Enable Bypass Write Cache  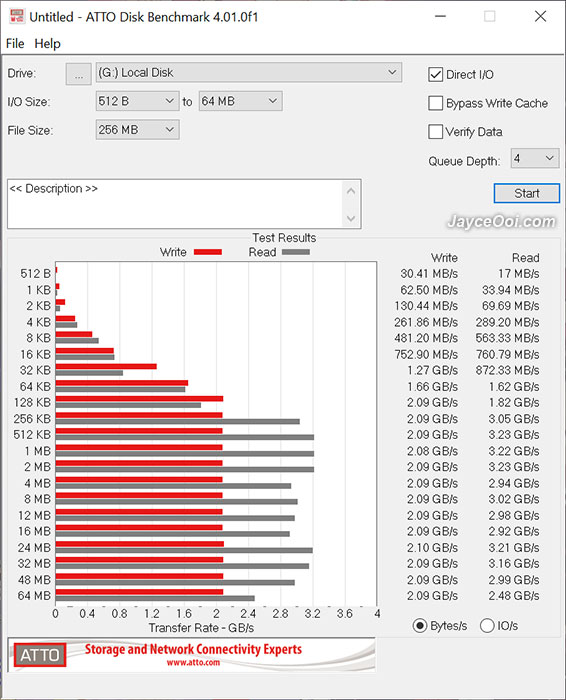click(436, 103)
